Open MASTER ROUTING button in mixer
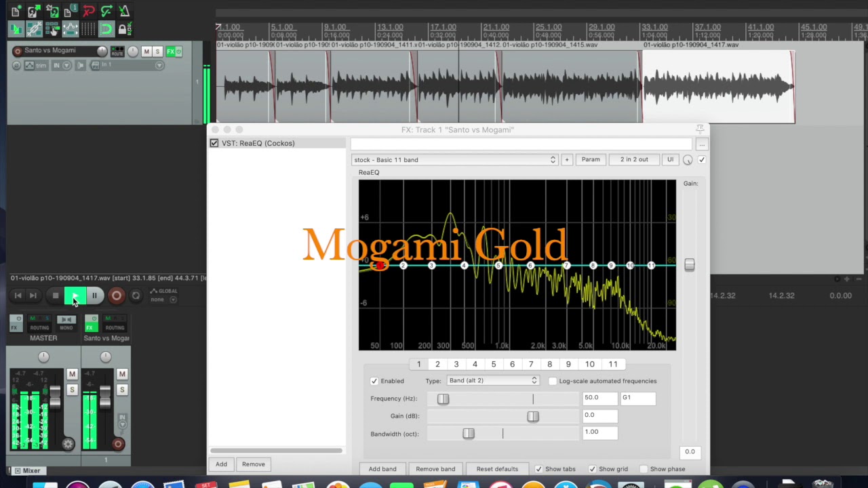The height and width of the screenshot is (488, 868). click(39, 323)
